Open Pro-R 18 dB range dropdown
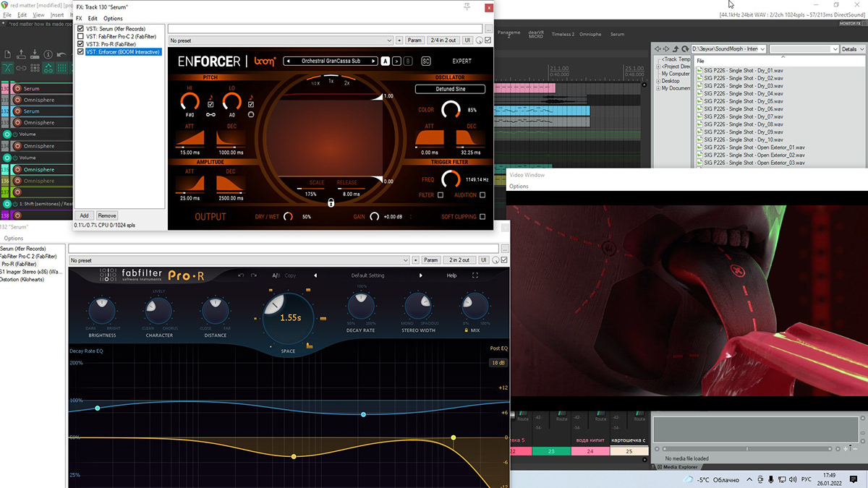 click(498, 362)
